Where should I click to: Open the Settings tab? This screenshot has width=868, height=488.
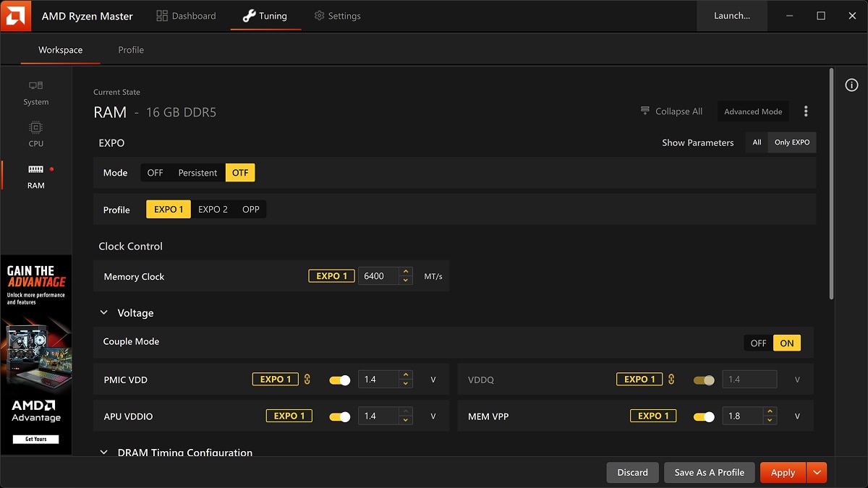pyautogui.click(x=338, y=16)
